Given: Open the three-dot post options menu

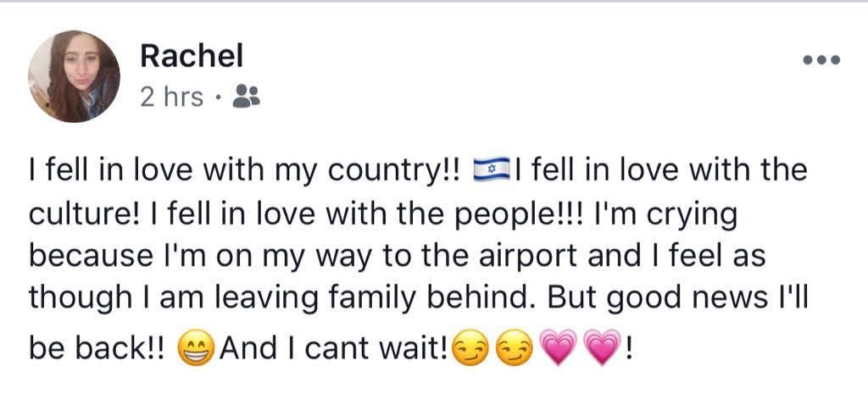Looking at the screenshot, I should 821,60.
